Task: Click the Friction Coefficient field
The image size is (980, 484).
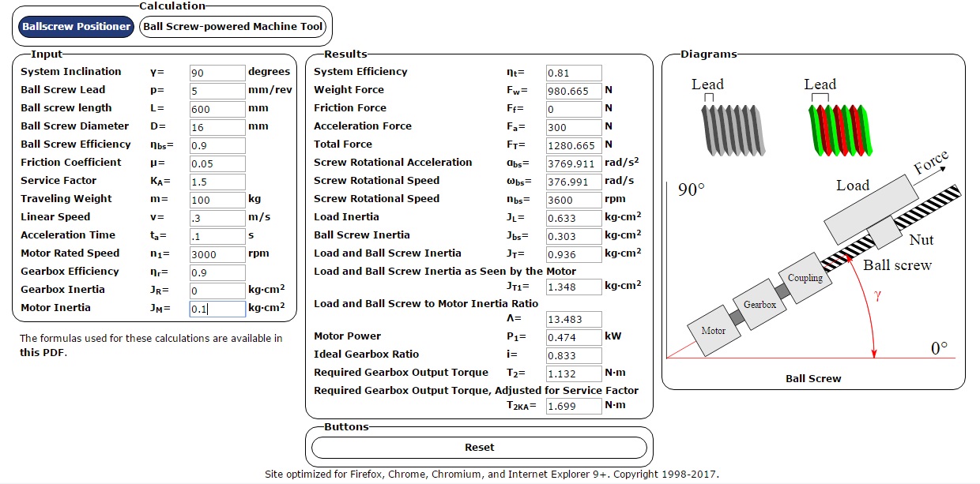Action: pos(218,163)
